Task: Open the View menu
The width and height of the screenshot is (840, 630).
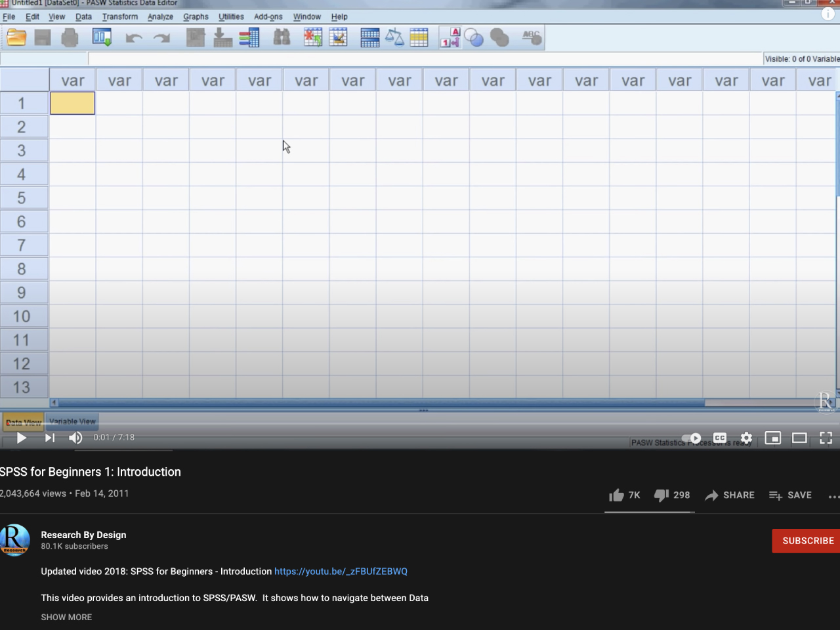Action: pyautogui.click(x=57, y=16)
